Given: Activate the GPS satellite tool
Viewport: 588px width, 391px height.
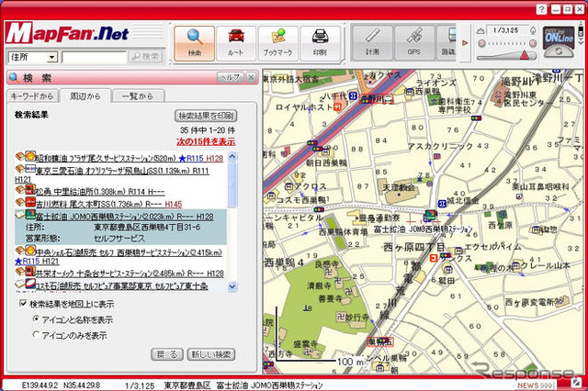Looking at the screenshot, I should (414, 42).
